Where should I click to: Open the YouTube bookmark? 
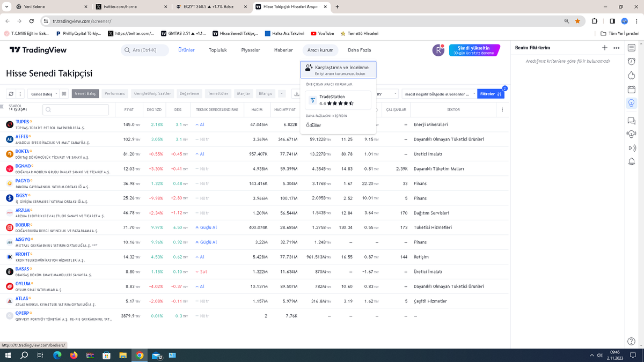click(322, 33)
